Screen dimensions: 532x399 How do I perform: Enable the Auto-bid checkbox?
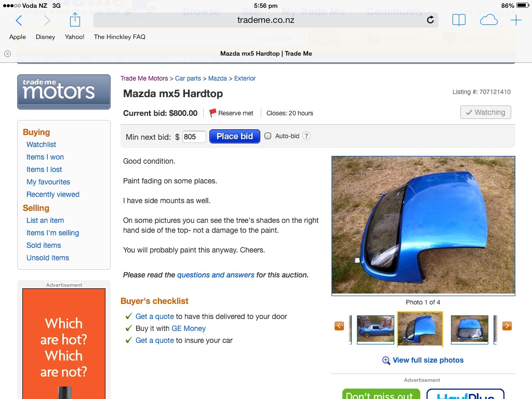(x=268, y=136)
